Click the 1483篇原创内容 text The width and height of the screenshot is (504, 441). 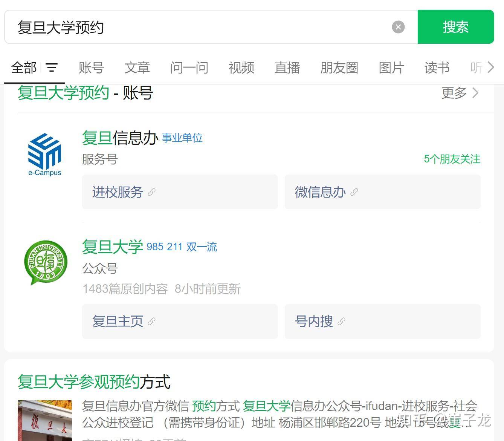(125, 289)
